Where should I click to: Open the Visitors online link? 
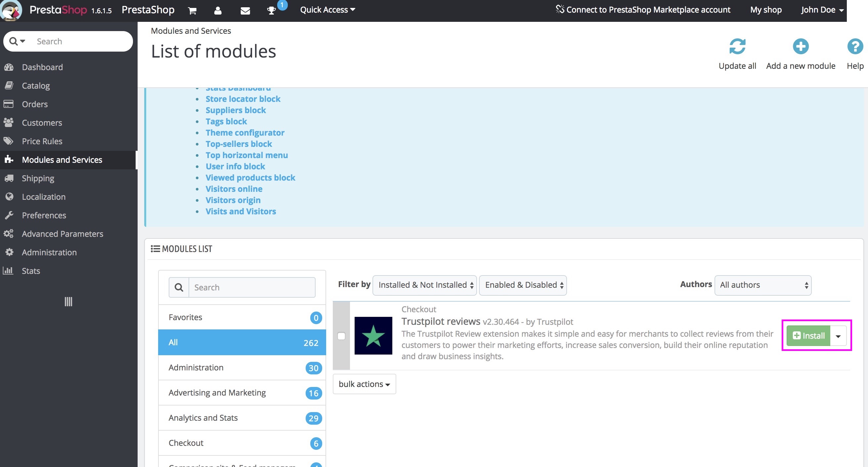pyautogui.click(x=234, y=189)
